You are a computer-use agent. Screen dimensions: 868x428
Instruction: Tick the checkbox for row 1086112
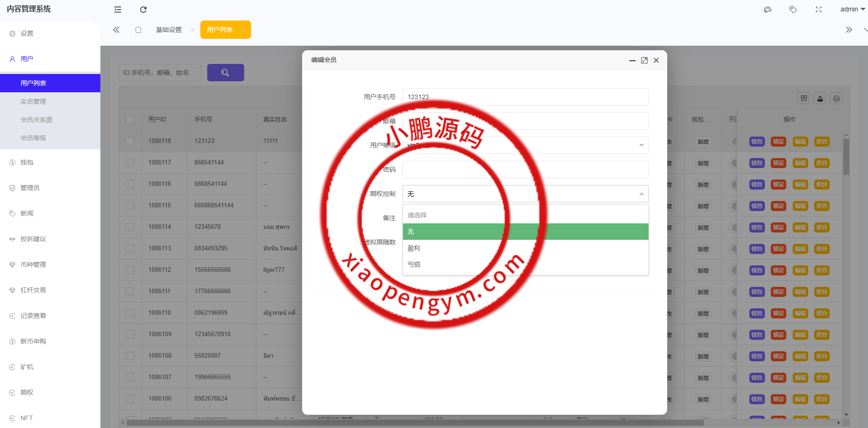point(130,270)
